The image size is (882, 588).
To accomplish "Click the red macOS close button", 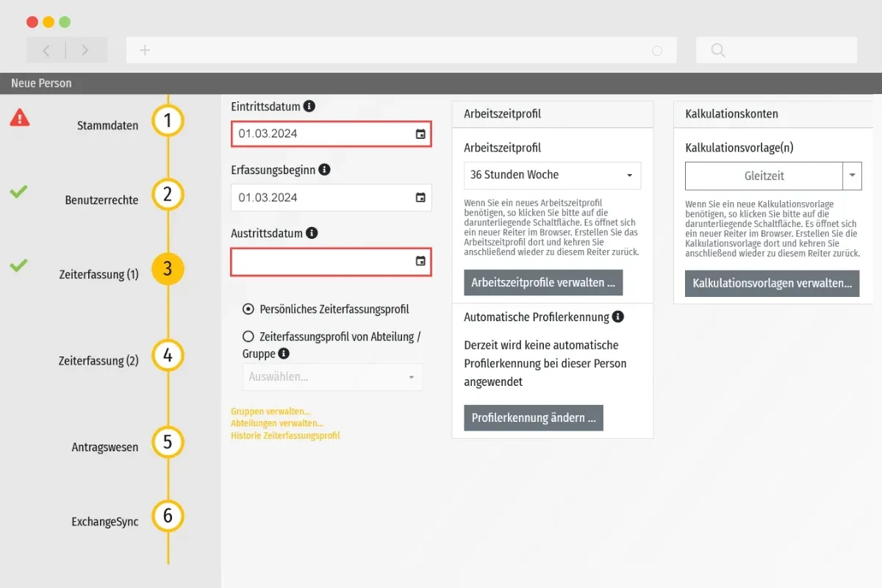I will click(32, 22).
